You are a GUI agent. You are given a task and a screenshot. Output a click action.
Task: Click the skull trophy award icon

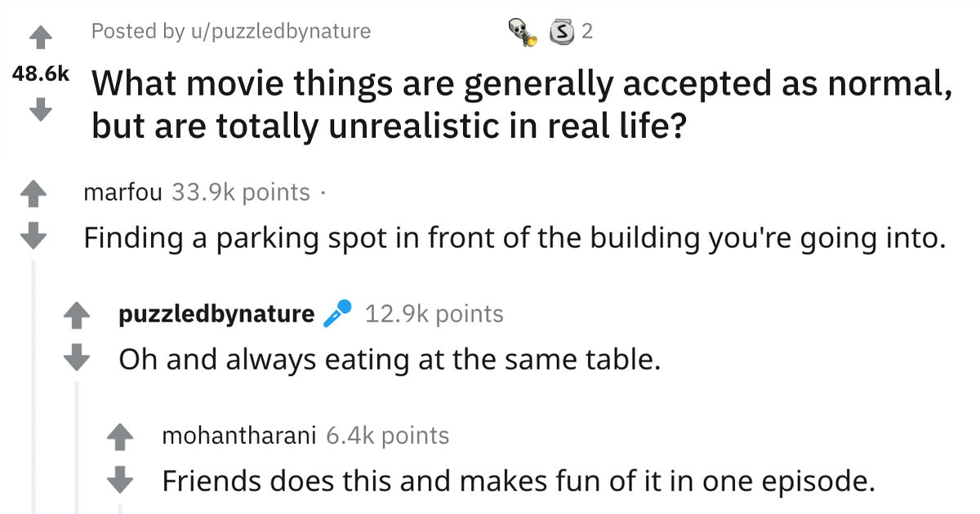[x=520, y=31]
